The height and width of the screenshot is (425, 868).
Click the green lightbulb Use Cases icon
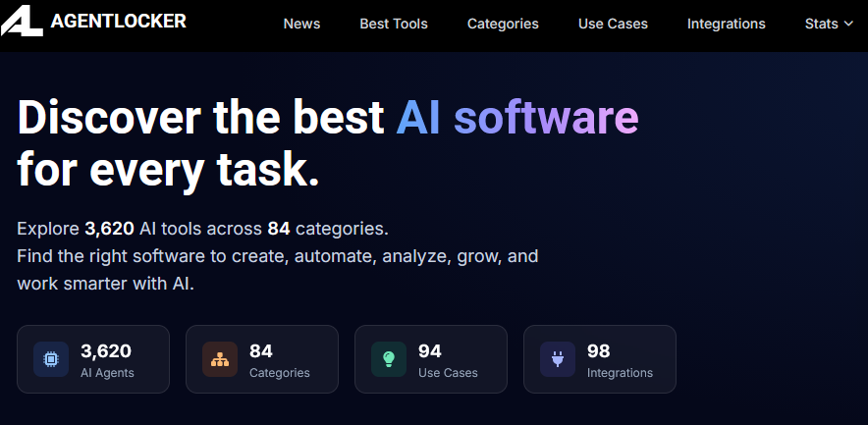click(389, 359)
